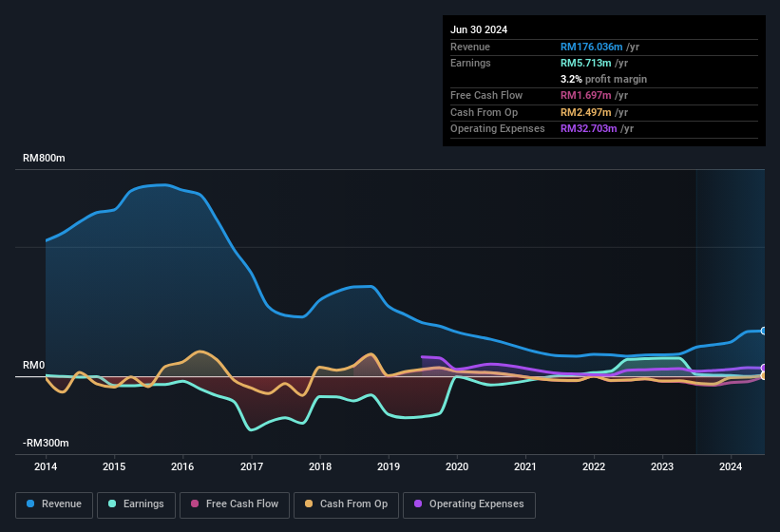Click the RM2.497m cash from op value
Viewport: 780px width, 532px height.
(x=586, y=112)
